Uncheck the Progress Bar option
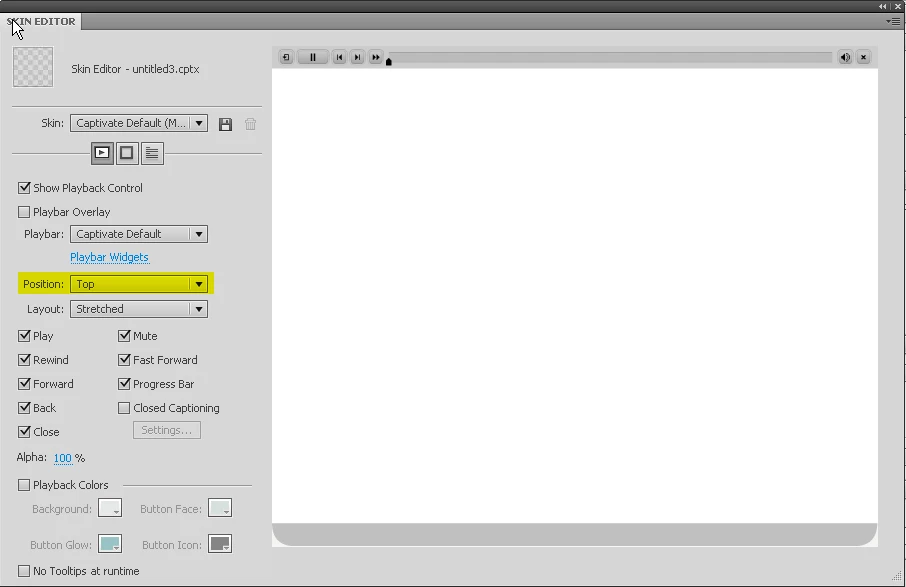 click(x=124, y=384)
